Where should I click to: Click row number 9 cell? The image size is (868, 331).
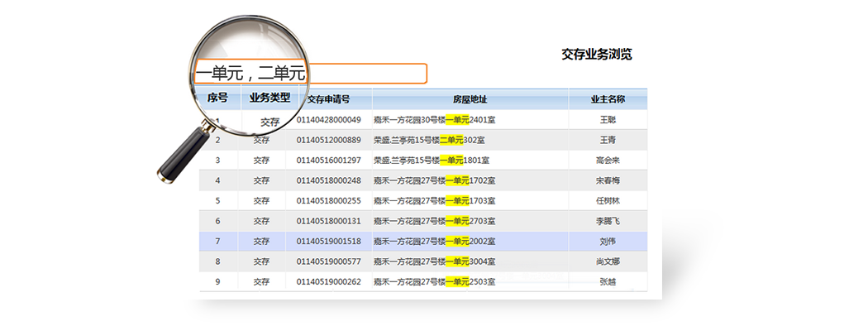click(x=217, y=281)
